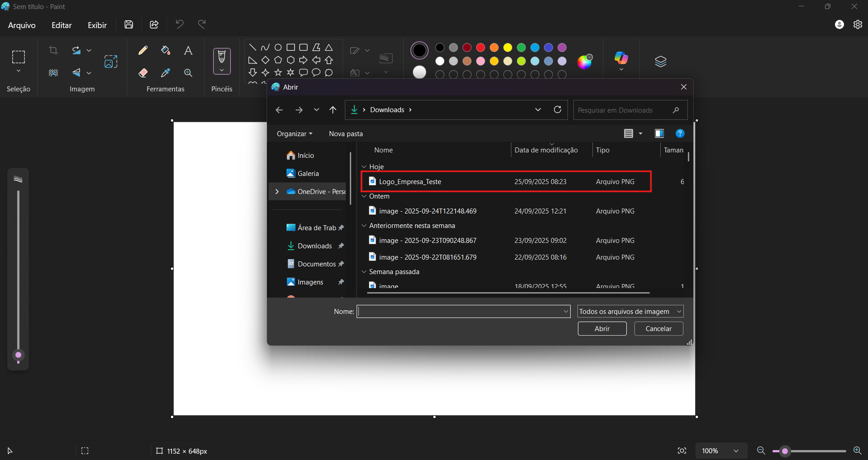Expand the OneDrive tree item
The width and height of the screenshot is (868, 460).
[x=277, y=192]
